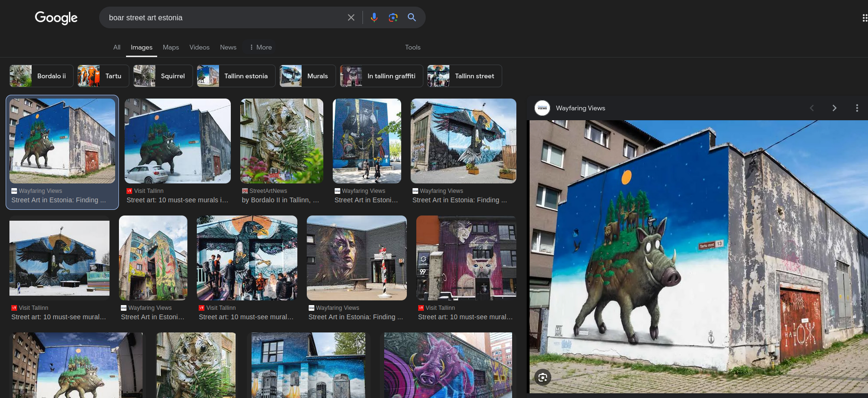Open the blue painted house thumbnail
The height and width of the screenshot is (398, 868).
(x=309, y=365)
